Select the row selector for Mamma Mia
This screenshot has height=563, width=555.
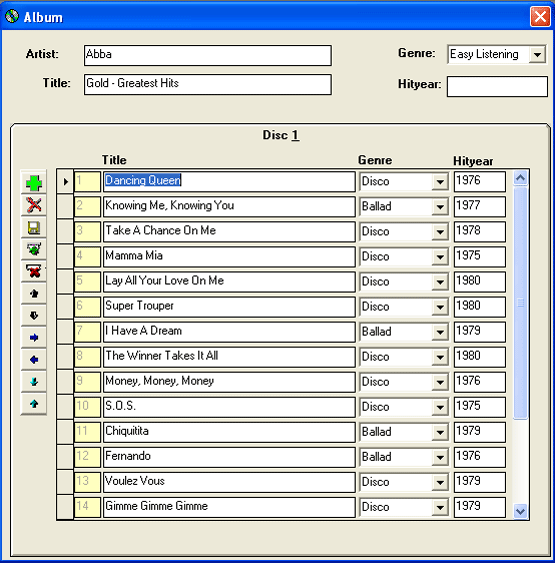click(65, 256)
